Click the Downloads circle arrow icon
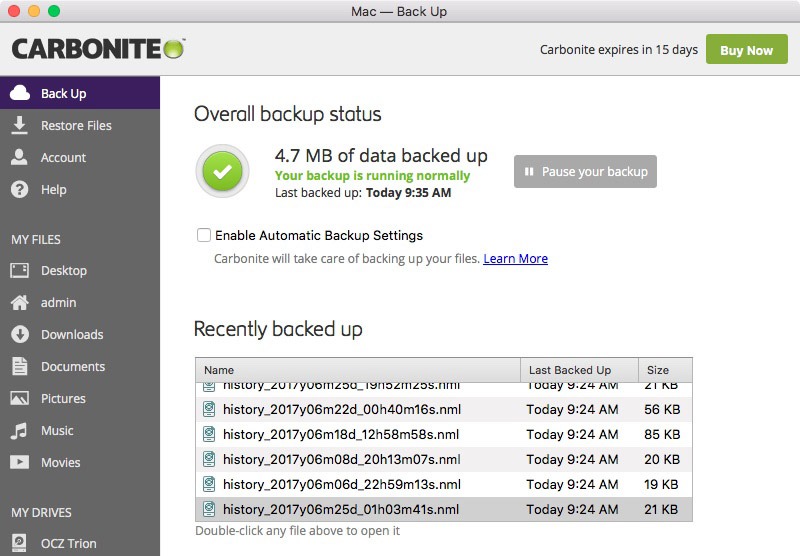 pos(19,335)
